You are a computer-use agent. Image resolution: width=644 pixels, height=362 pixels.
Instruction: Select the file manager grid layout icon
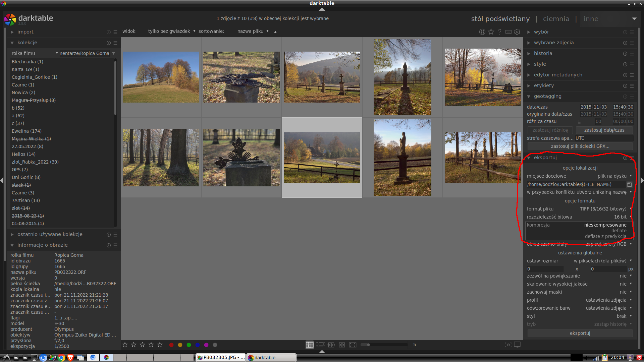tap(309, 345)
